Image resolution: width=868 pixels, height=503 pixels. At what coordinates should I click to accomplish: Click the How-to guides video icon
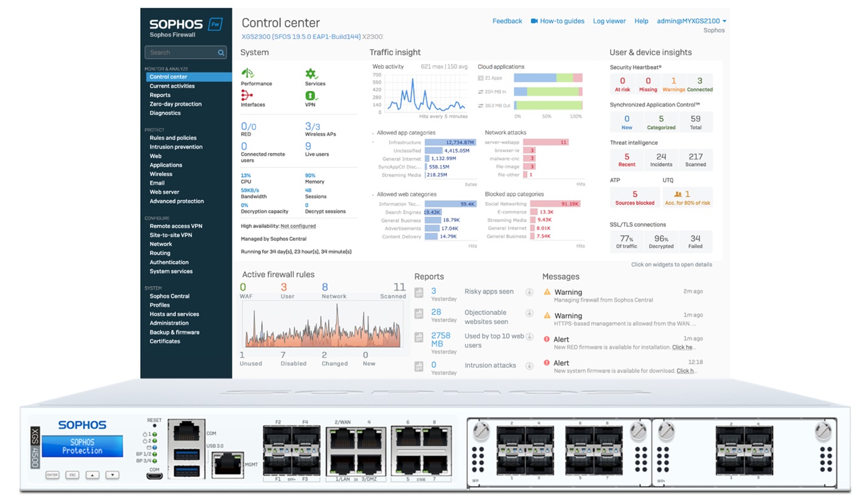point(534,21)
